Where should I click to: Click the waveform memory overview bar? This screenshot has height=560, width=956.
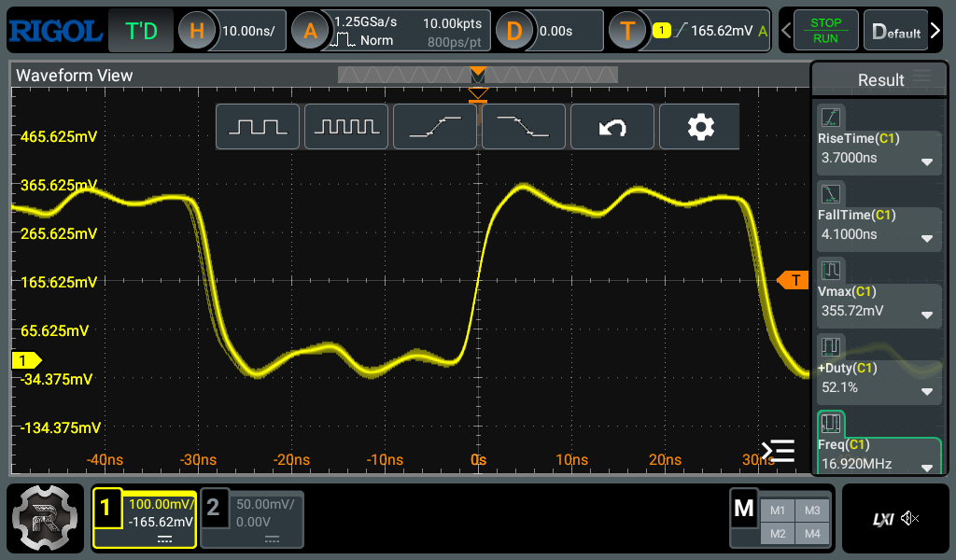(x=477, y=75)
